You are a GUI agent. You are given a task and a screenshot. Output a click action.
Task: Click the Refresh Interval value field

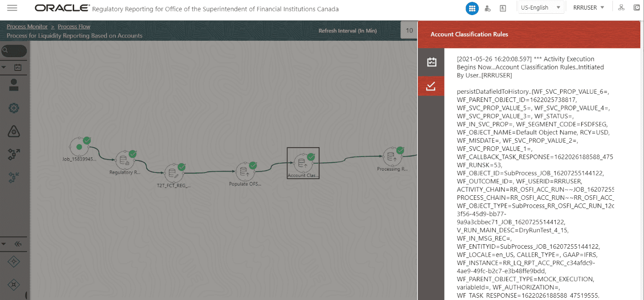click(x=409, y=31)
